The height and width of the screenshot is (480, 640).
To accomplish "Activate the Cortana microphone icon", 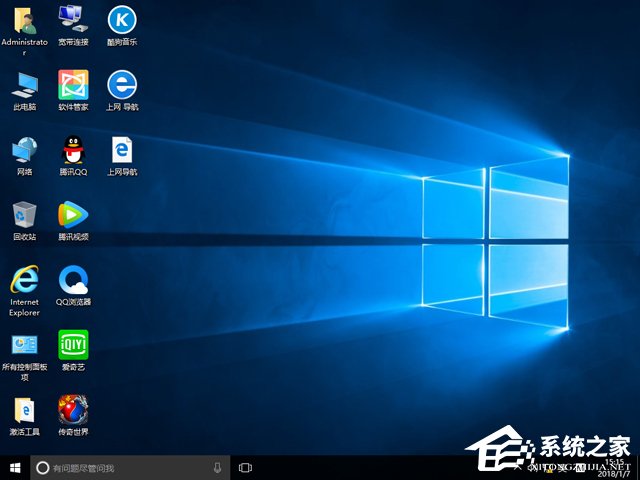I will (x=217, y=467).
